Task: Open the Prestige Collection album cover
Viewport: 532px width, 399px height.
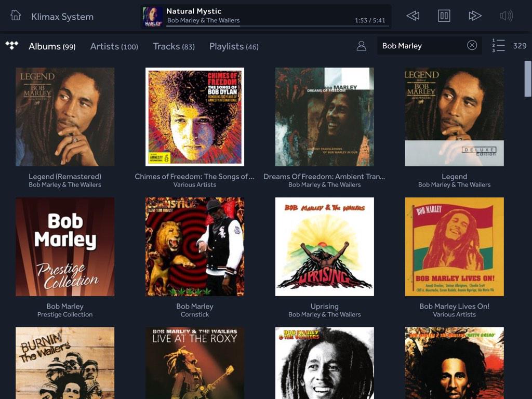Action: click(x=65, y=247)
